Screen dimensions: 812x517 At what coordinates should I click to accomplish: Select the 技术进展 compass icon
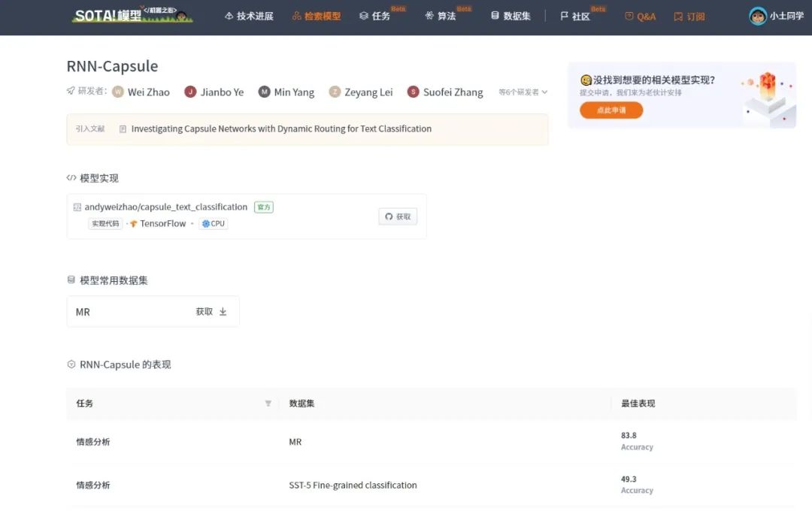tap(228, 15)
